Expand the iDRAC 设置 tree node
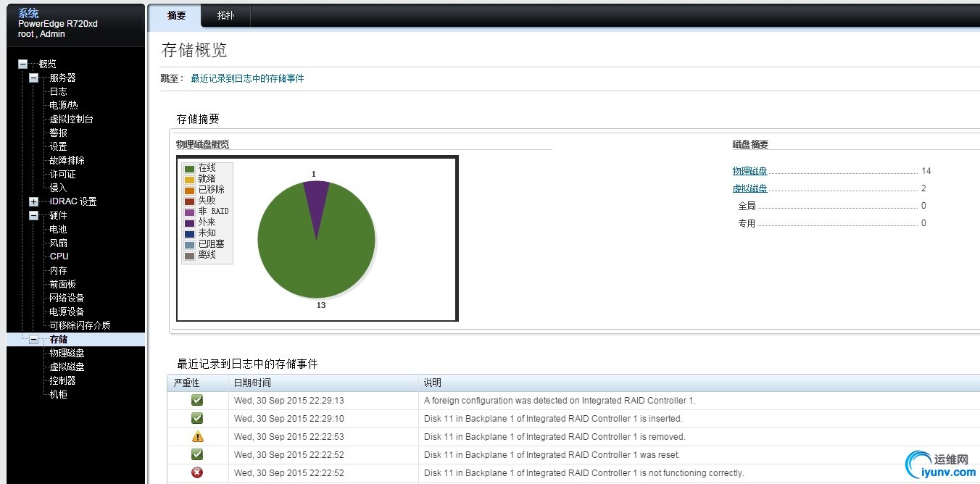This screenshot has width=980, height=484. [33, 201]
